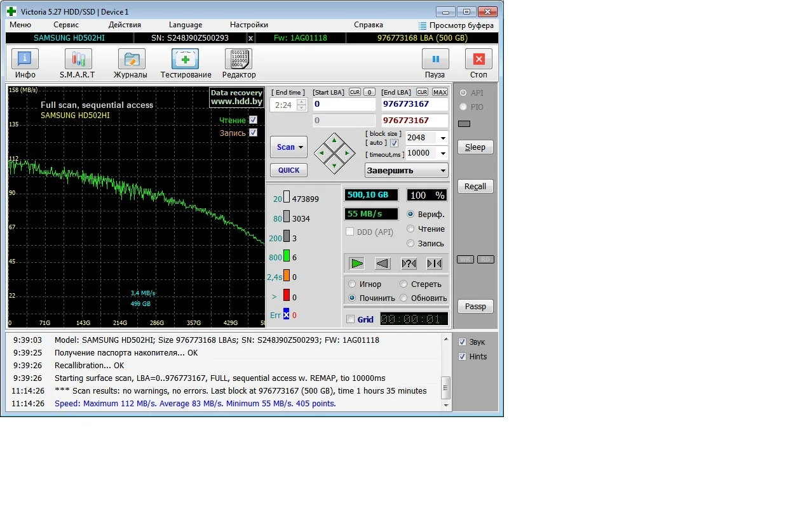
Task: Select the Починить remap radio
Action: [x=352, y=298]
